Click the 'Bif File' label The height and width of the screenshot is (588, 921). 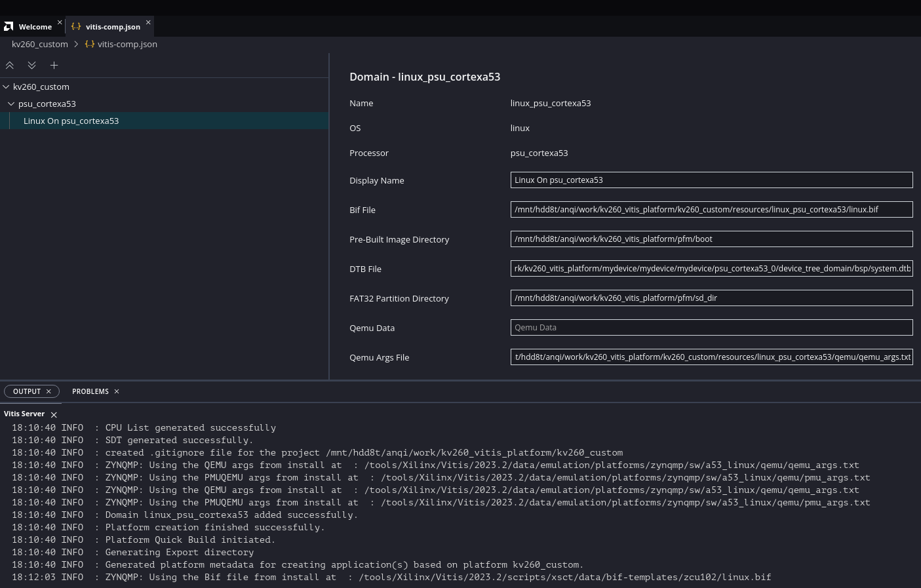click(363, 210)
